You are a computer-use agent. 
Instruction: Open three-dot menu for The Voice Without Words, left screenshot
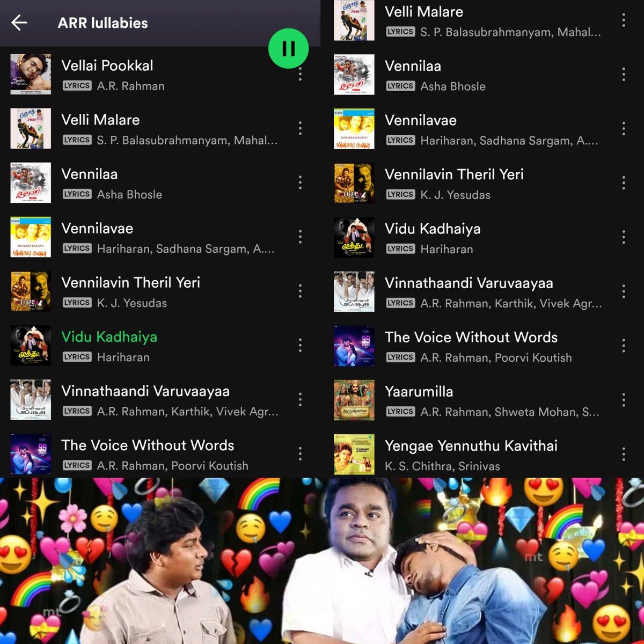click(300, 453)
